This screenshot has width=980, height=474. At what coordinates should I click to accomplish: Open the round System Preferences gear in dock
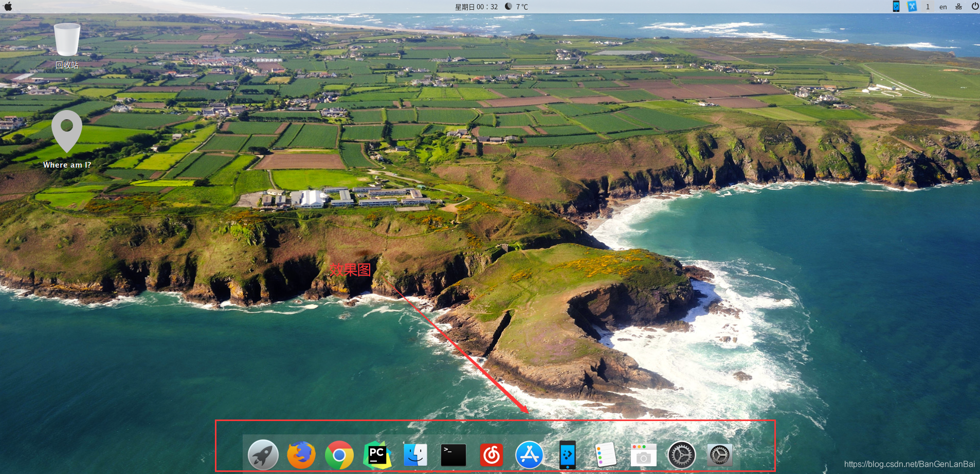[x=682, y=455]
